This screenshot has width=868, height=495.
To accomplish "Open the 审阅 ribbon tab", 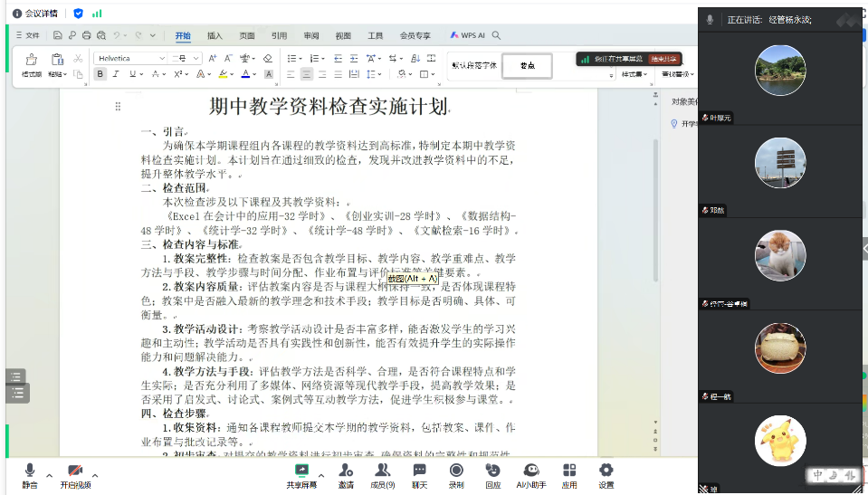I will click(x=311, y=36).
